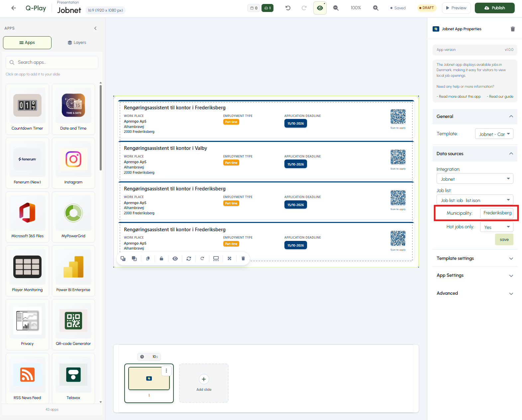The width and height of the screenshot is (522, 420).
Task: Add the Power BI Enterprise app
Action: coord(73,271)
